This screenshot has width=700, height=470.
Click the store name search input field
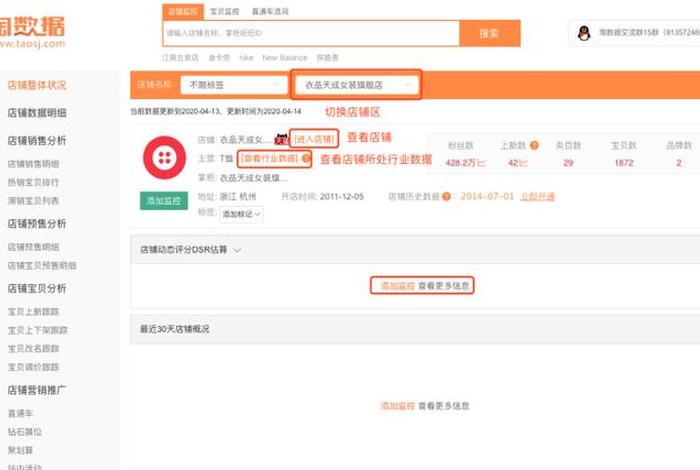[x=310, y=33]
